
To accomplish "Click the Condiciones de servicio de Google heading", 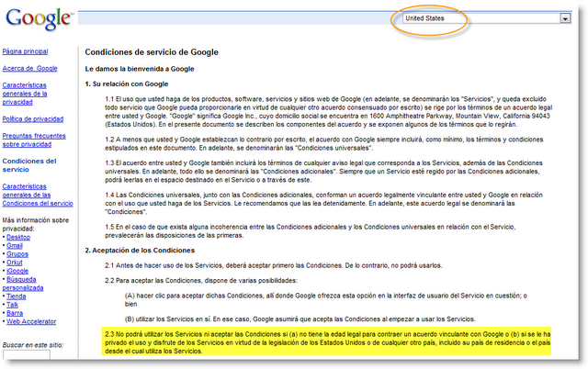I will 152,52.
